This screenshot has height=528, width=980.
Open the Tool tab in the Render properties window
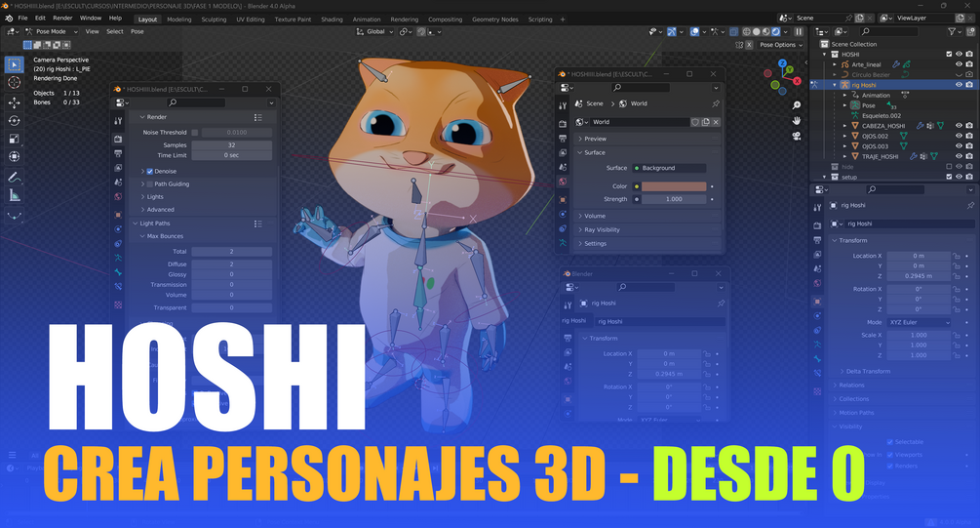pyautogui.click(x=118, y=121)
